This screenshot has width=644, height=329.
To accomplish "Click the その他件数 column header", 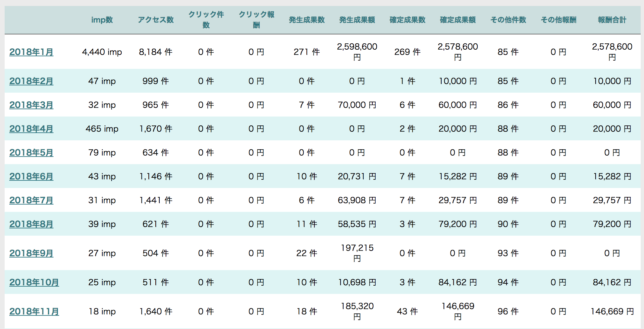I will 508,20.
